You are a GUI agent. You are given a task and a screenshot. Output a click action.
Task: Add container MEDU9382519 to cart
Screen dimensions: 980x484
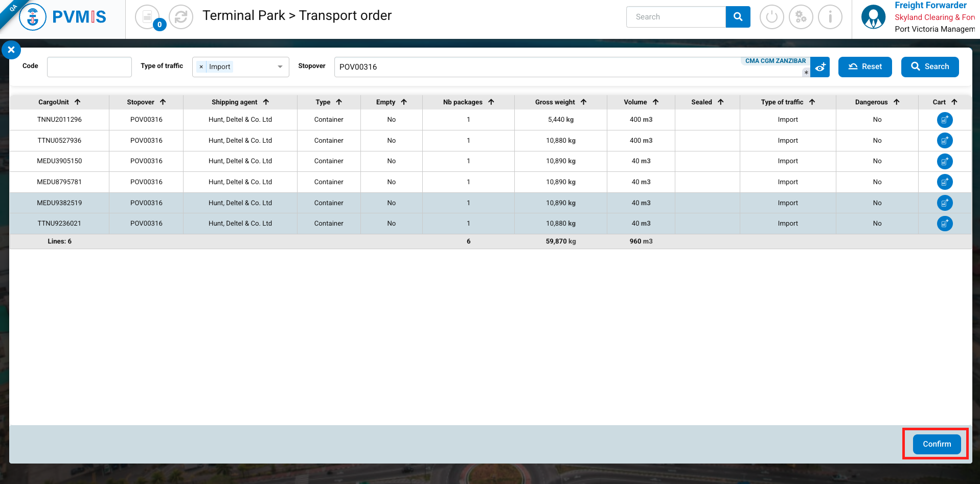click(944, 203)
